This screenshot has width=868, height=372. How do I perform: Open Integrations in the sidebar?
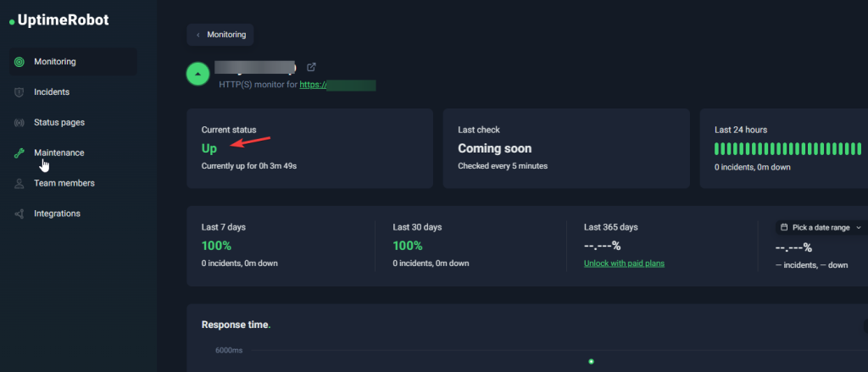73,214
